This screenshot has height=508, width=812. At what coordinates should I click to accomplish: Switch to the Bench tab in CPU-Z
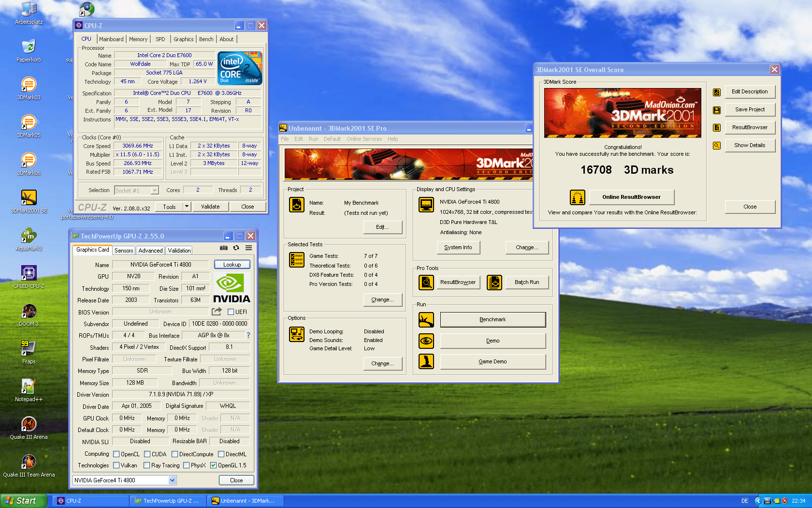coord(206,39)
